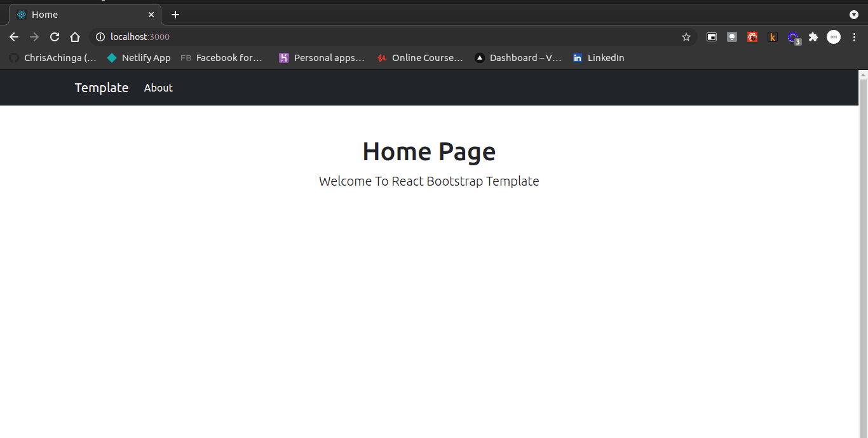Image resolution: width=868 pixels, height=438 pixels.
Task: Bookmark this page with the star icon
Action: (686, 37)
